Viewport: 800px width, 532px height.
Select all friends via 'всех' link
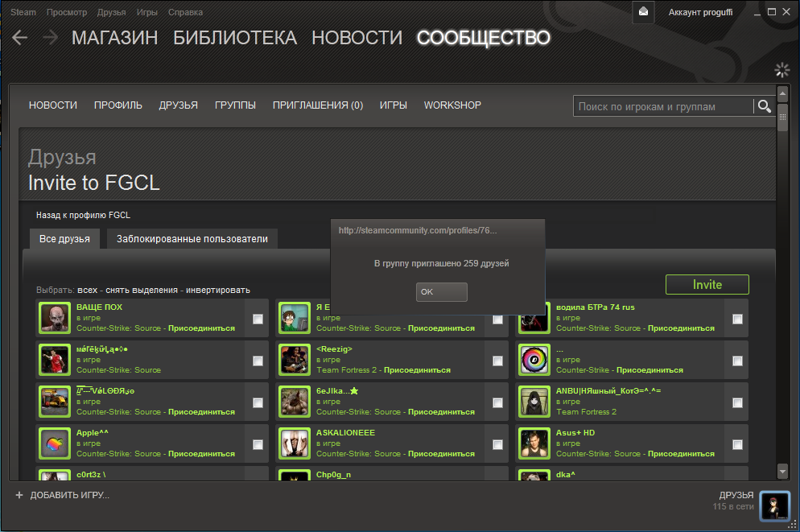(87, 290)
